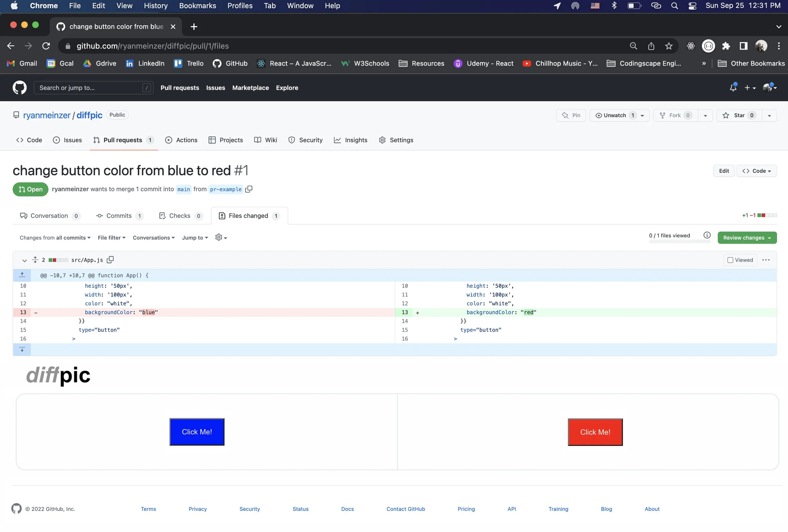
Task: Bookmark this page with the star icon
Action: (668, 46)
